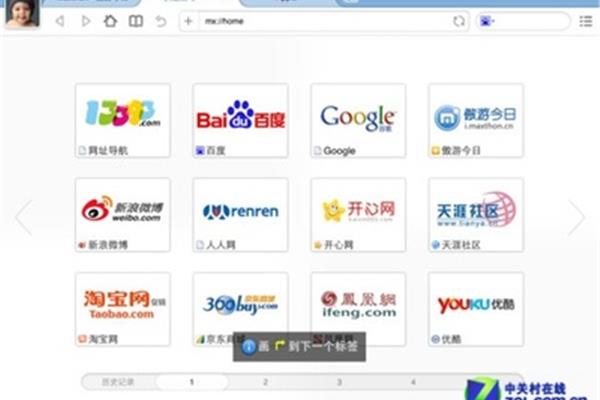Click the 优酷 label text
Image resolution: width=600 pixels, height=400 pixels.
452,339
